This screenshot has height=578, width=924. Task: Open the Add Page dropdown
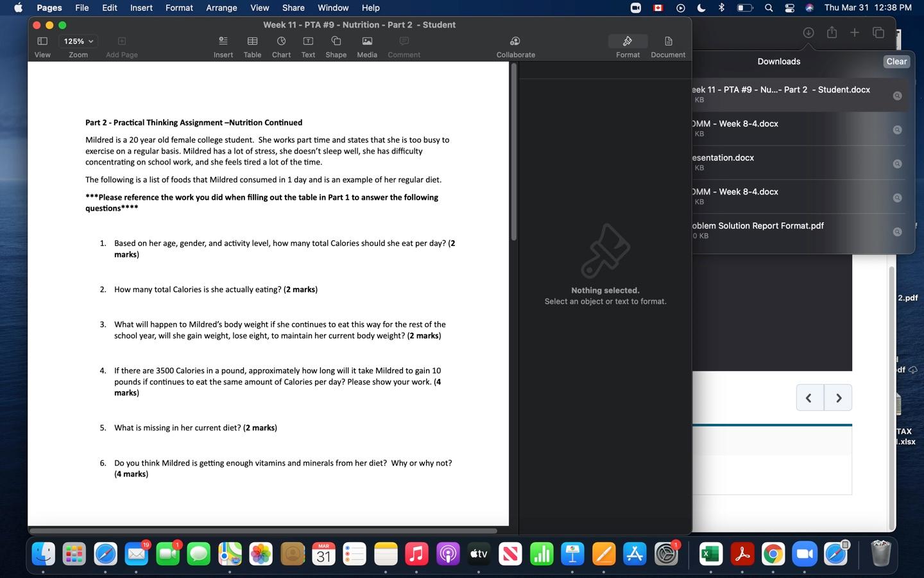point(121,45)
